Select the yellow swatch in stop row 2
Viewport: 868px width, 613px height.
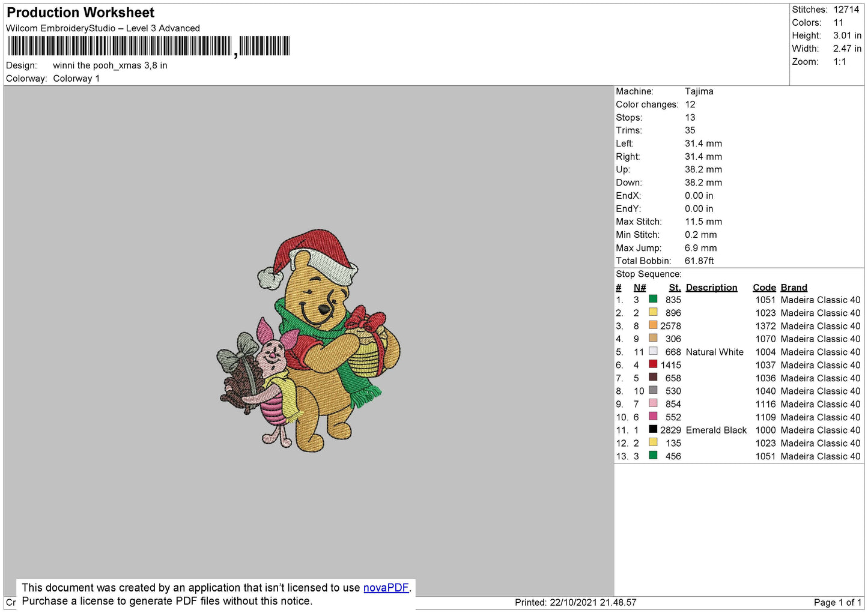(x=653, y=312)
